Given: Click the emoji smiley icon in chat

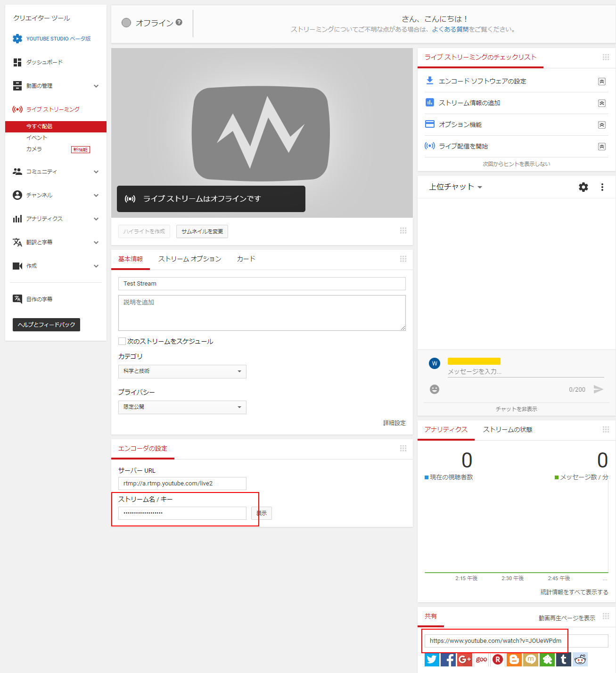Looking at the screenshot, I should click(x=435, y=389).
